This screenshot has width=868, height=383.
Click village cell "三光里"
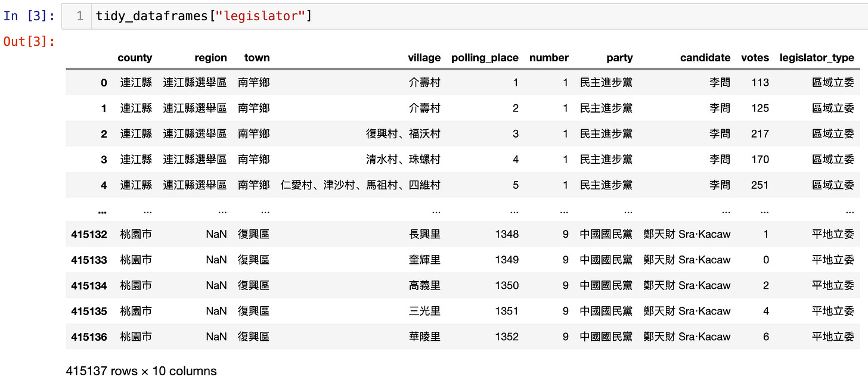pyautogui.click(x=425, y=311)
